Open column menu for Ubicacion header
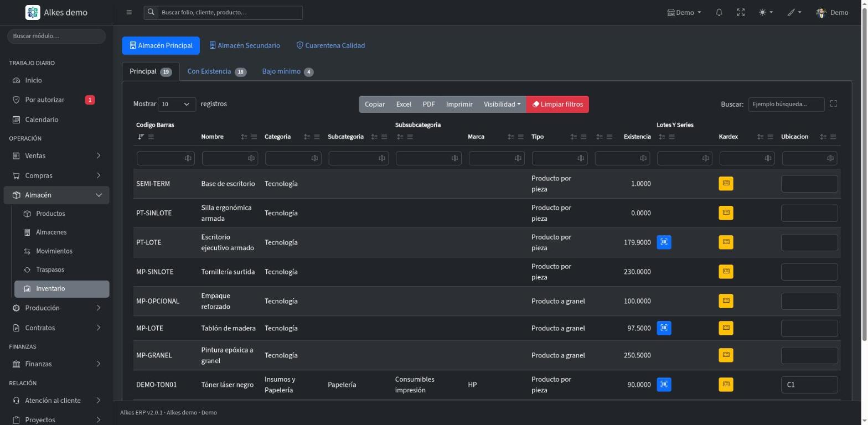Viewport: 868px width, 425px height. pyautogui.click(x=833, y=137)
